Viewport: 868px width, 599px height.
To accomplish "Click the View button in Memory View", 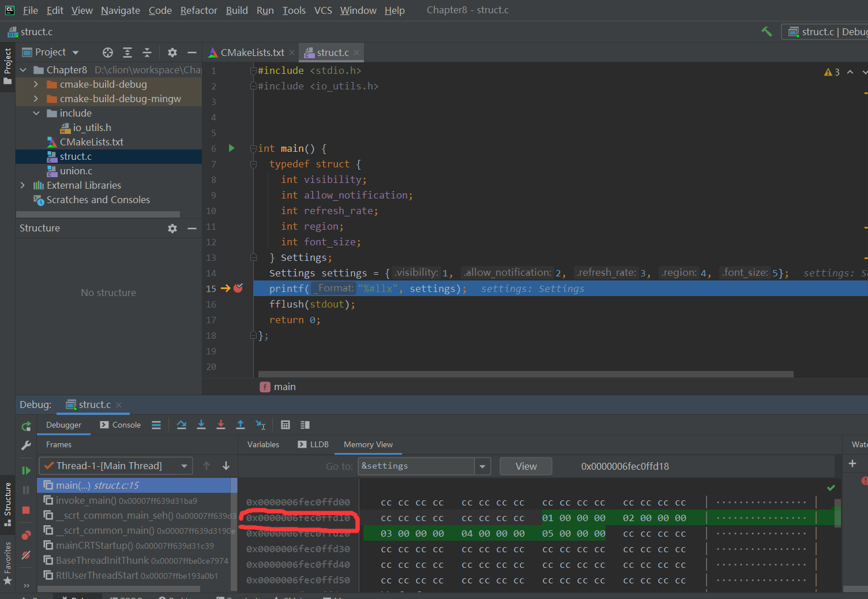I will pos(525,466).
